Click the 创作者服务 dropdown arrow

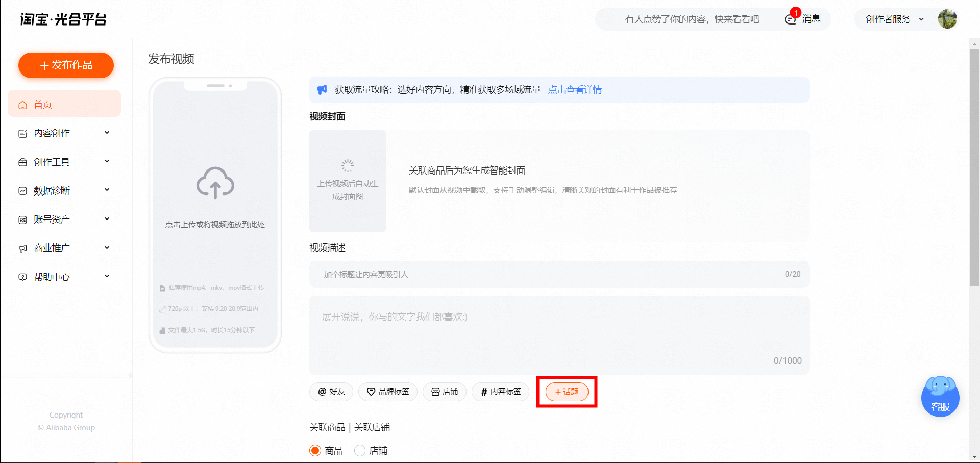click(x=921, y=19)
